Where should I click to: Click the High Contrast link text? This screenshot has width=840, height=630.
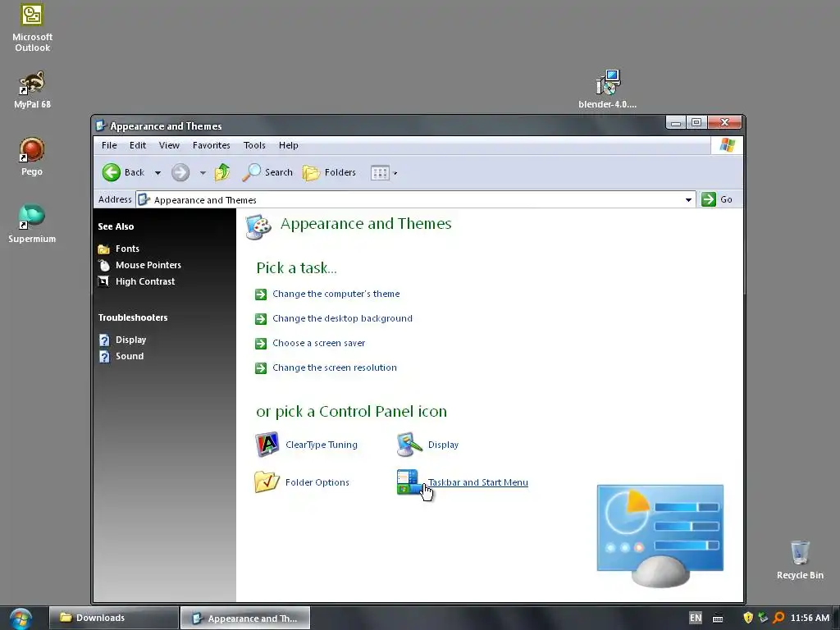(x=145, y=281)
